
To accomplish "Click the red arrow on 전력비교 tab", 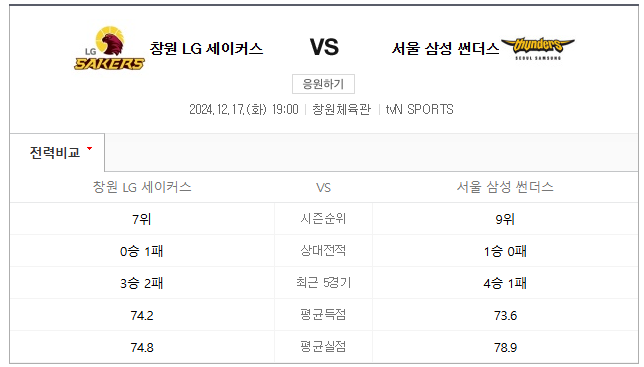I will click(90, 149).
